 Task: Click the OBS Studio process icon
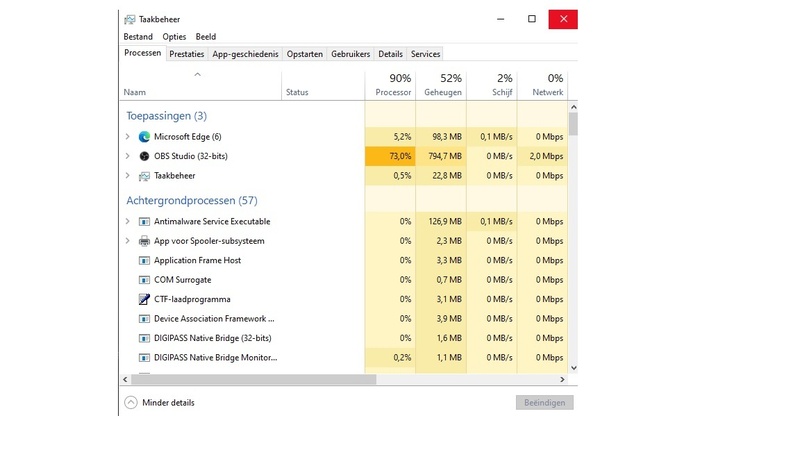coord(144,156)
